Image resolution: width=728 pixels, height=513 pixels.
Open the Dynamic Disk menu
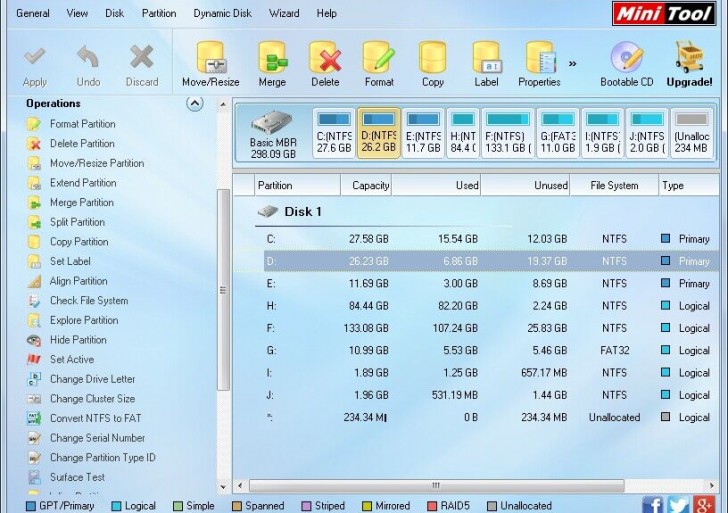[x=222, y=13]
